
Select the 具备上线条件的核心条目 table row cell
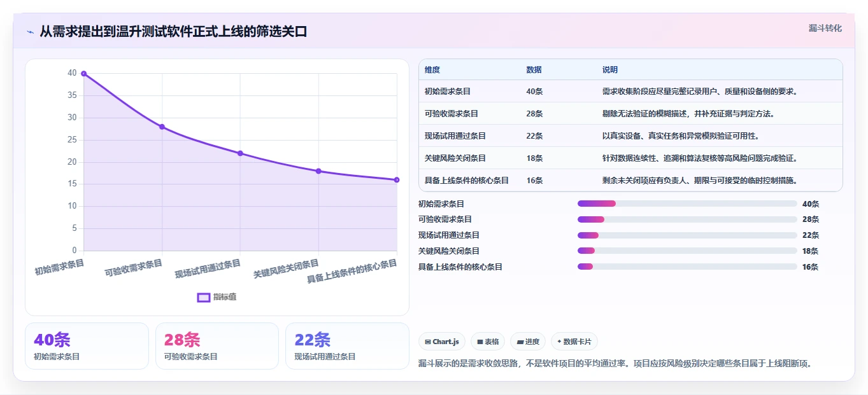tap(467, 181)
